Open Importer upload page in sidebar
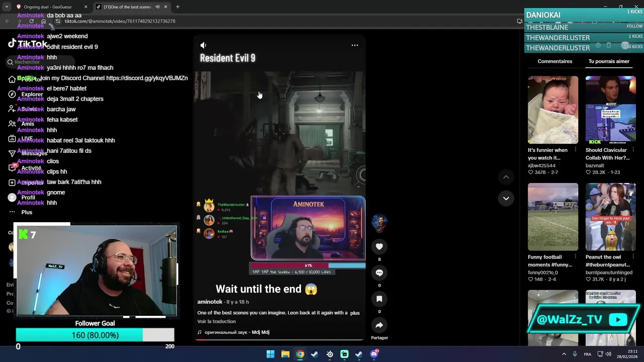The image size is (644, 362). 27,183
